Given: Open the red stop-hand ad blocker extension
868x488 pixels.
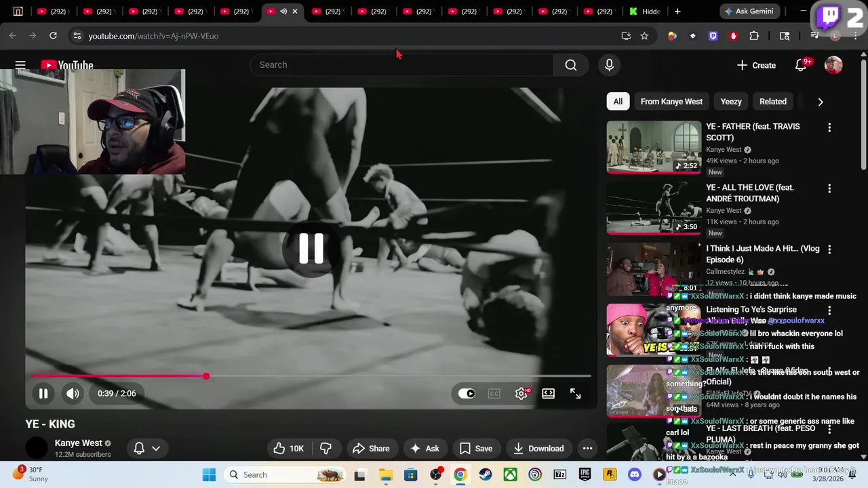Looking at the screenshot, I should [x=733, y=36].
